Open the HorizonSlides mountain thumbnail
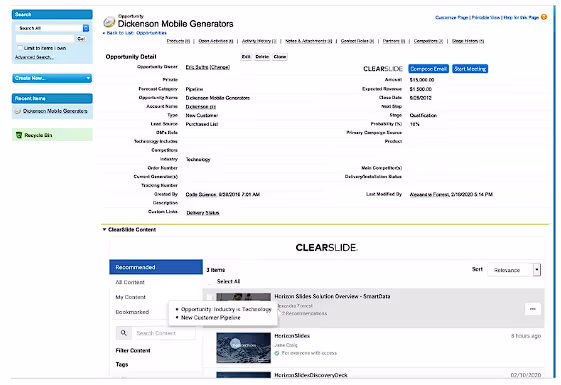 pos(243,348)
